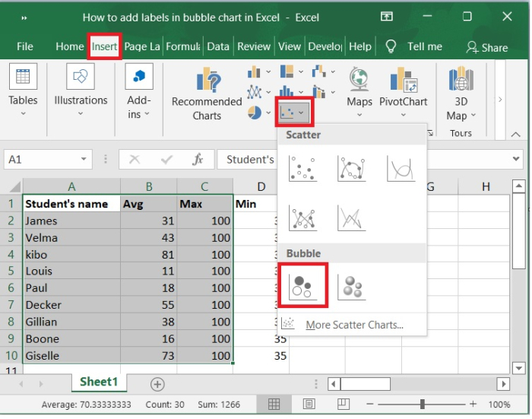Viewport: 532px width, 419px height.
Task: Insert a hierarchy chart
Action: 292,72
